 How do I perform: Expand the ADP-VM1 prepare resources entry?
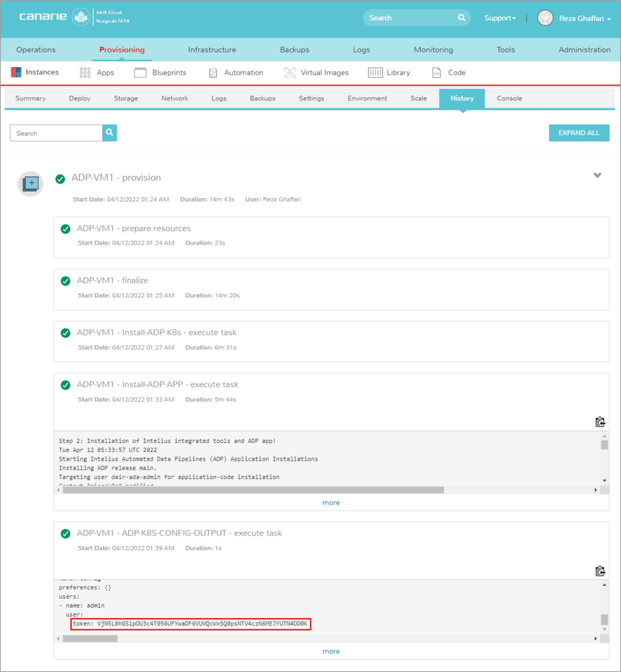[134, 229]
